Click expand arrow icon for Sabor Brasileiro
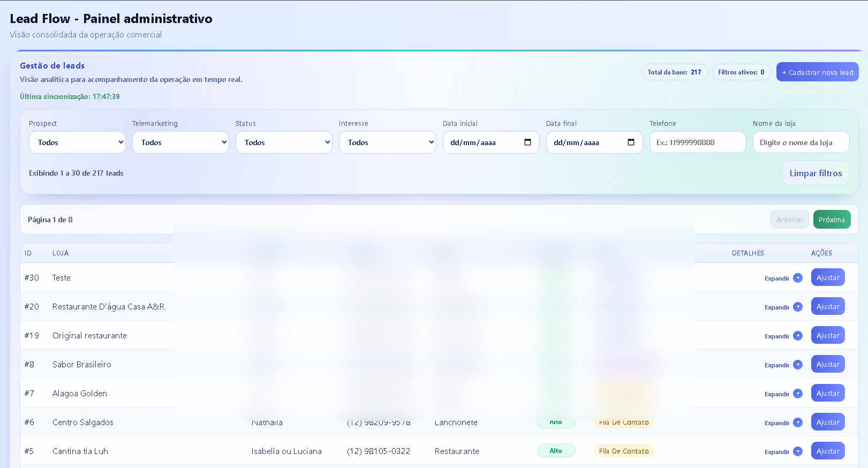Screen dimensions: 868x468 798,365
